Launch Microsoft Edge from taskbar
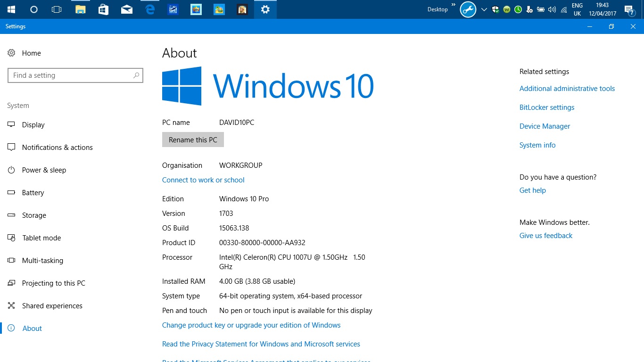Screen dimensions: 644x362 (150, 9)
